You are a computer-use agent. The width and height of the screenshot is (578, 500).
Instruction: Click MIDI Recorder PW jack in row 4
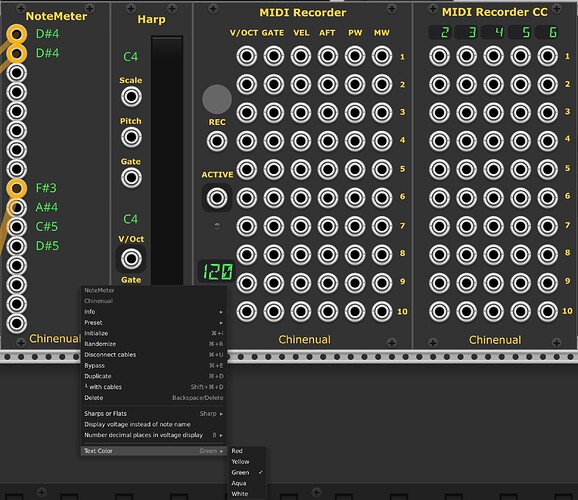click(x=355, y=141)
